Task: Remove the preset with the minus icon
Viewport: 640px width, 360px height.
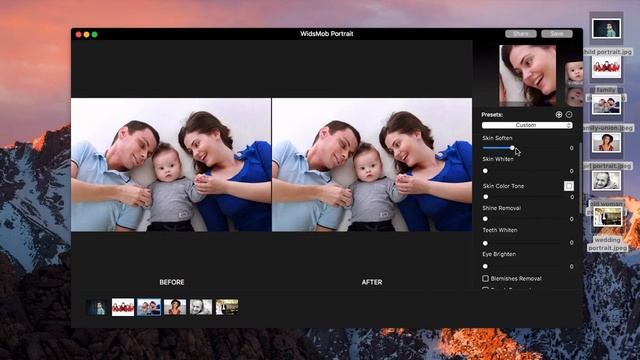Action: point(569,115)
